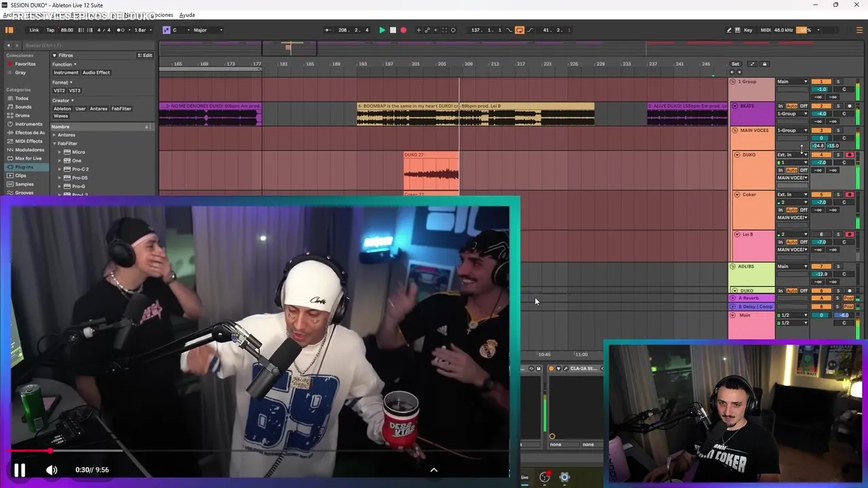The image size is (868, 488).
Task: Toggle the lock envelopes padlock icon
Action: click(x=764, y=64)
